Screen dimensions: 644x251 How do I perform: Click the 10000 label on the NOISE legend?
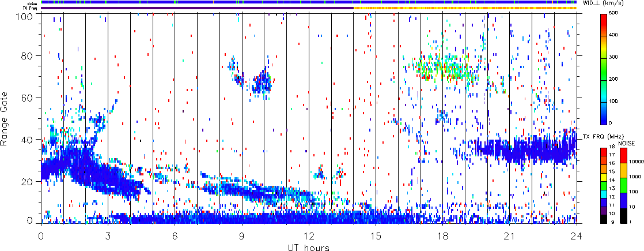coord(635,162)
